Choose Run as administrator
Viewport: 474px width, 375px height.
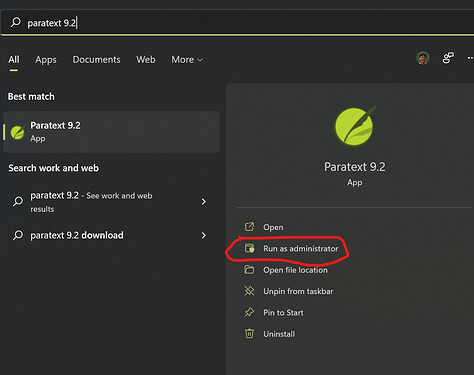point(300,249)
